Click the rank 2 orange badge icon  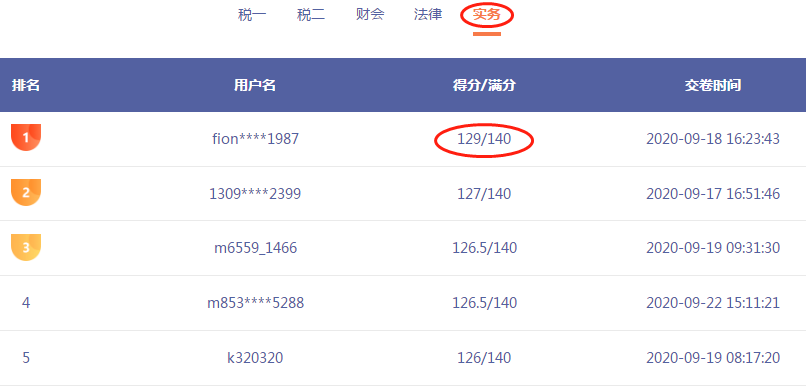(x=26, y=192)
